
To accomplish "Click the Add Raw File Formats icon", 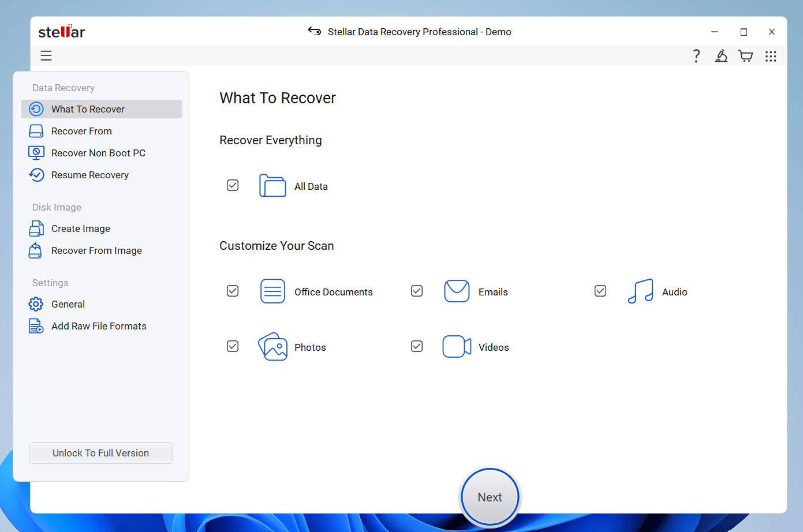I will pyautogui.click(x=36, y=326).
